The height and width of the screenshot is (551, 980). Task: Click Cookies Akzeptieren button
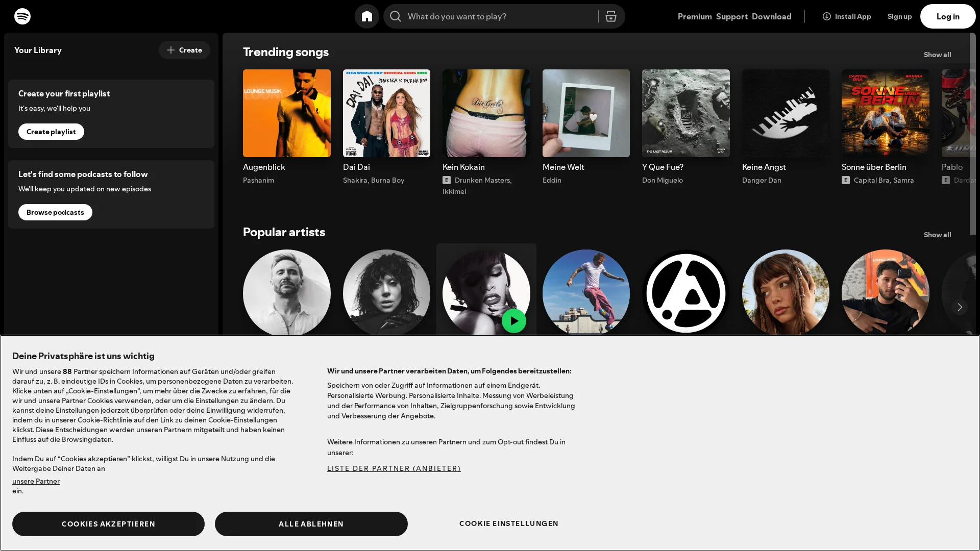tap(108, 524)
